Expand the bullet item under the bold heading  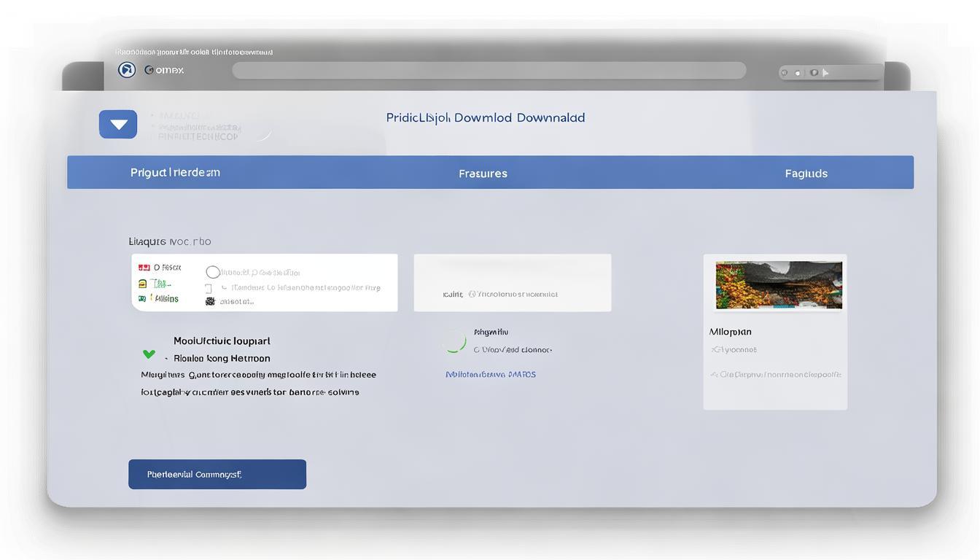click(167, 359)
